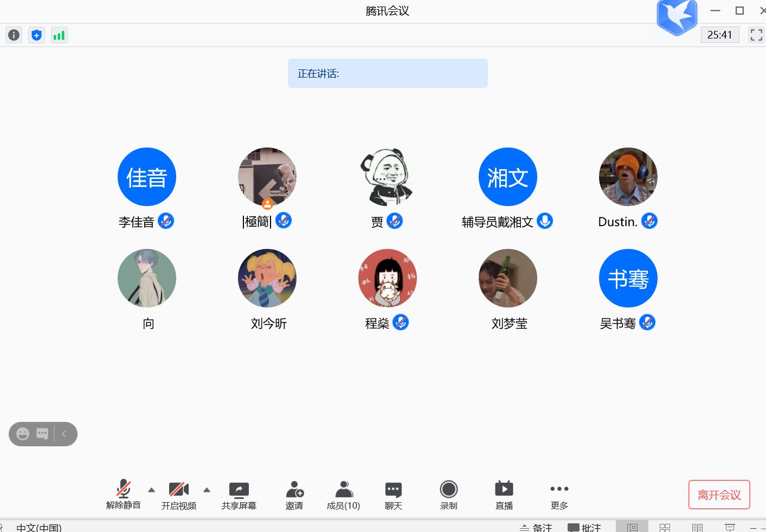Image resolution: width=766 pixels, height=532 pixels.
Task: Start recording with 录制 button
Action: 448,495
